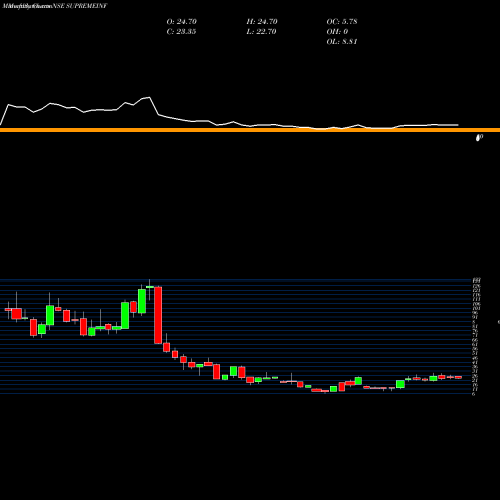Click the tallest red candlestick after the peak
The image size is (500, 500).
tap(158, 315)
